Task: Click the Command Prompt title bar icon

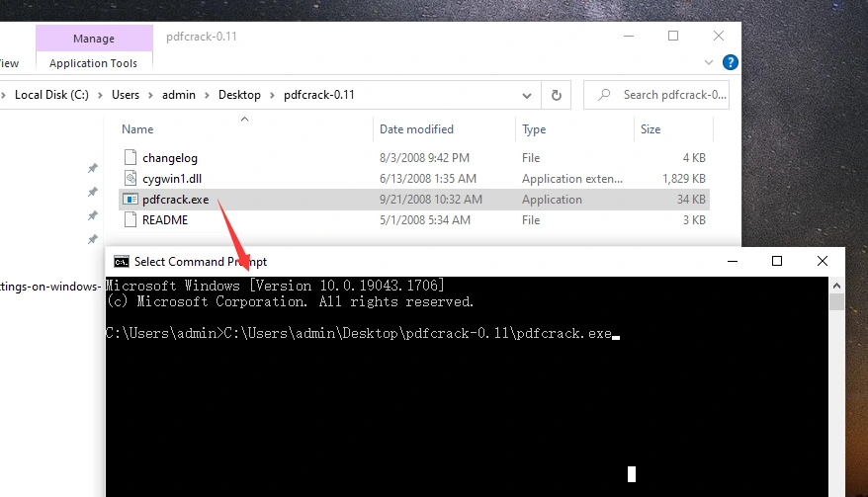Action: [x=122, y=261]
